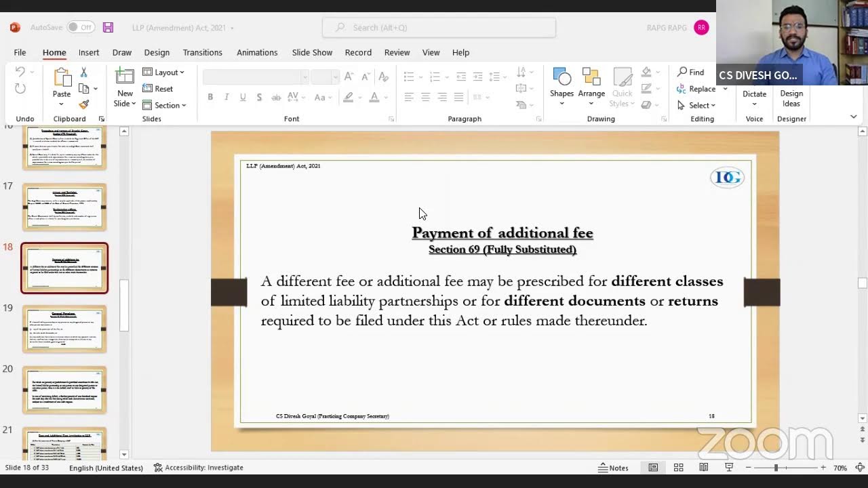Image resolution: width=868 pixels, height=488 pixels.
Task: Toggle Italic formatting
Action: (226, 98)
